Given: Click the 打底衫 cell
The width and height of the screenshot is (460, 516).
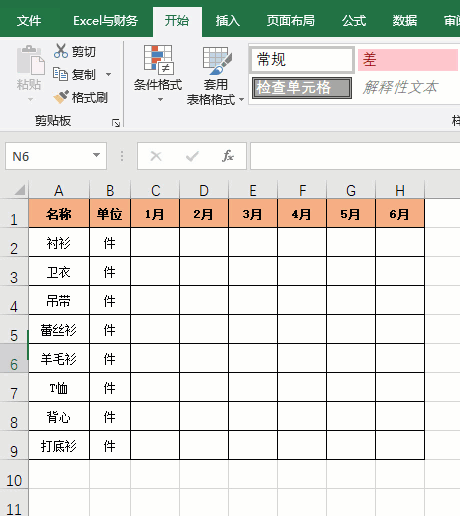Looking at the screenshot, I should (x=59, y=445).
